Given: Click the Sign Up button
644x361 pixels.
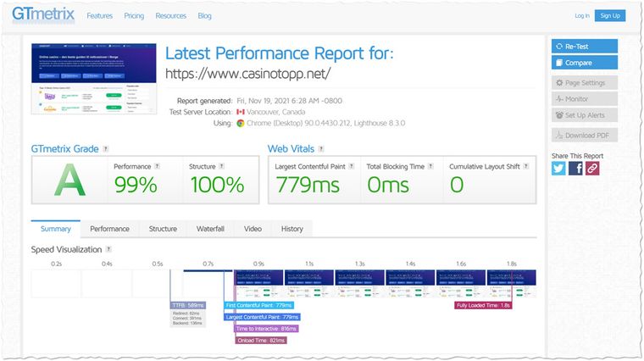Looking at the screenshot, I should pos(610,15).
